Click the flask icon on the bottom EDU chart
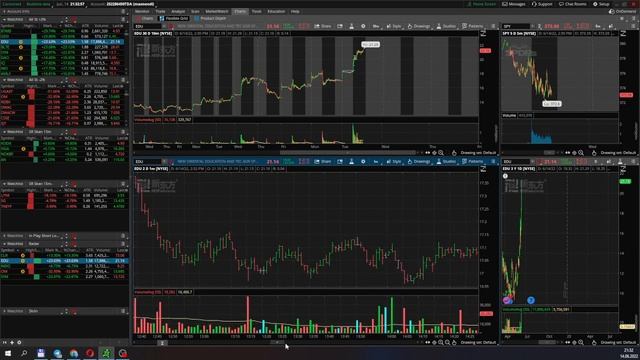 tap(351, 162)
